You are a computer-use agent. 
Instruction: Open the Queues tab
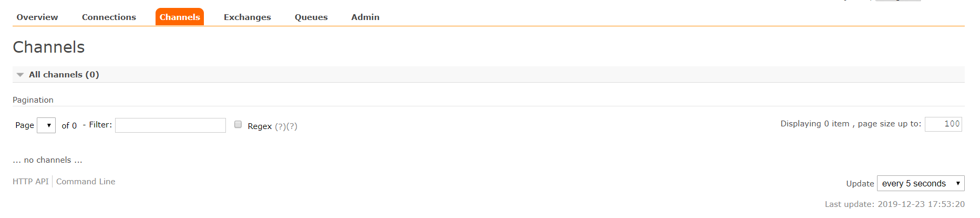pyautogui.click(x=311, y=17)
